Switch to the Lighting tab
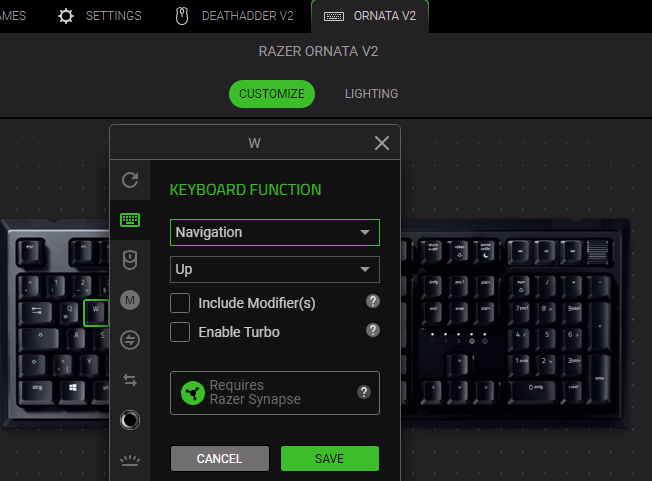This screenshot has height=481, width=652. 371,94
